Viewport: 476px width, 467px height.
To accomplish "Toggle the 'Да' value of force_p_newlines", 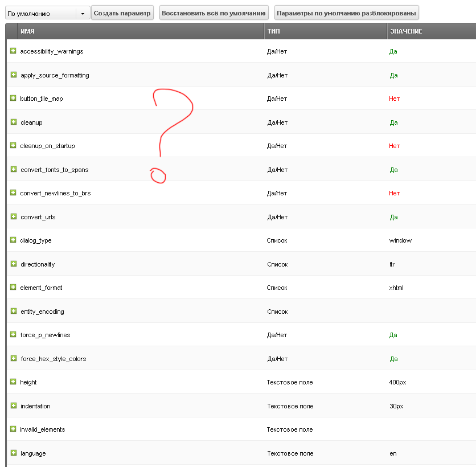I will (x=393, y=335).
